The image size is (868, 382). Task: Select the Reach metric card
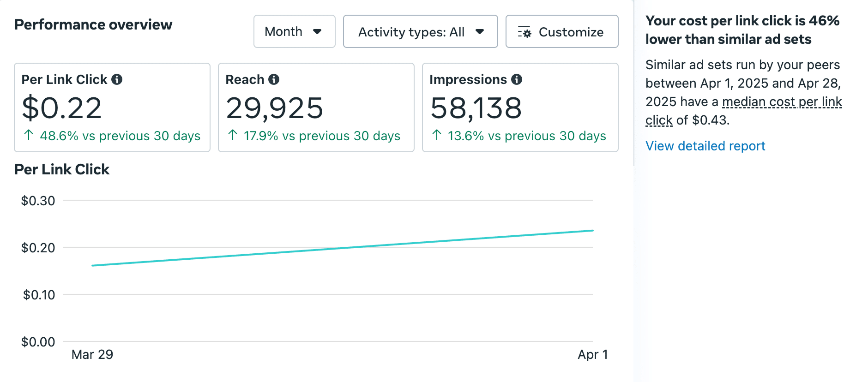[x=316, y=107]
